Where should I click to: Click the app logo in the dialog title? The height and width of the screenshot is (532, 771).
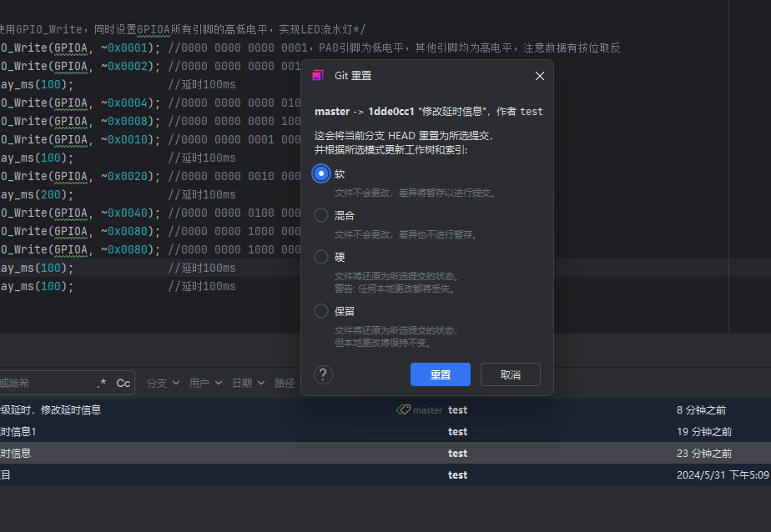click(318, 76)
